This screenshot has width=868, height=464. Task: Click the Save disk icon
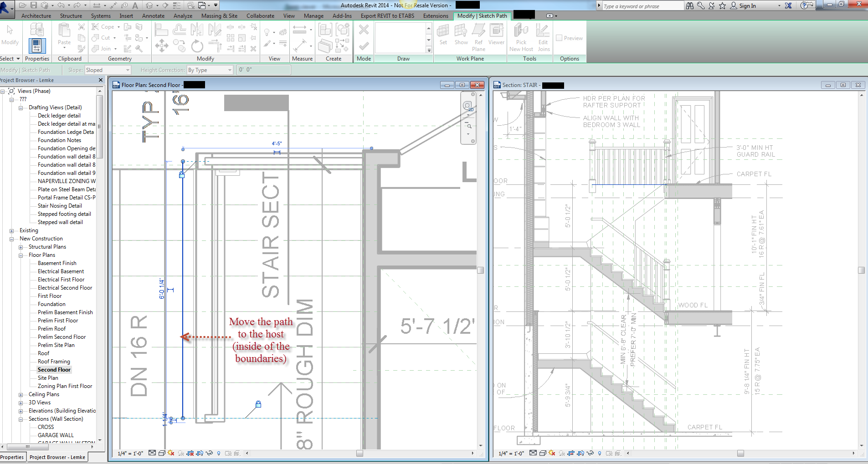(x=34, y=5)
